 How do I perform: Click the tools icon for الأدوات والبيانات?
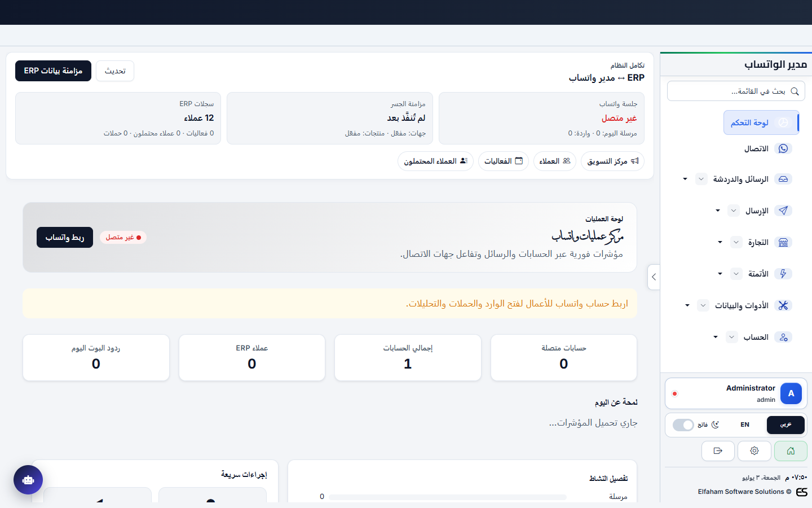click(783, 305)
